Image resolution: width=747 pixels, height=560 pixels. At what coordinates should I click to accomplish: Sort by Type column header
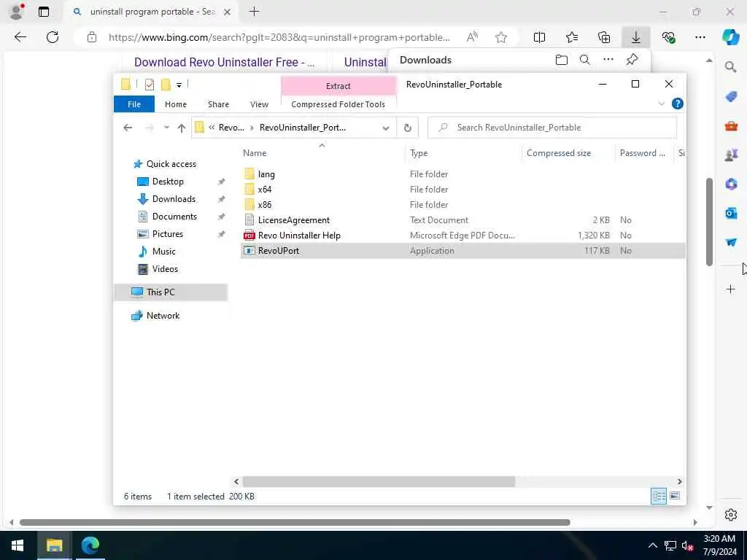[x=419, y=153]
